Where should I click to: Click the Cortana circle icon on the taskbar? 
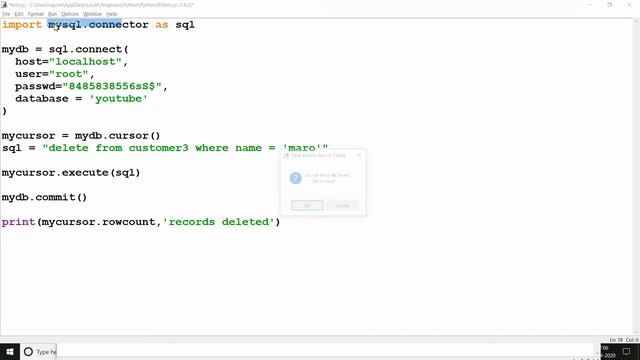point(28,351)
